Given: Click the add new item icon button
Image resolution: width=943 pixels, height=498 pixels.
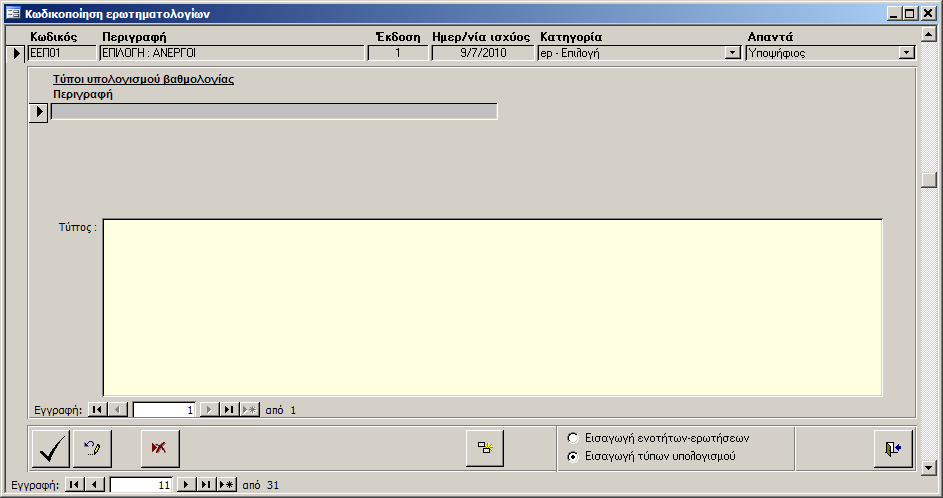Looking at the screenshot, I should pos(486,449).
